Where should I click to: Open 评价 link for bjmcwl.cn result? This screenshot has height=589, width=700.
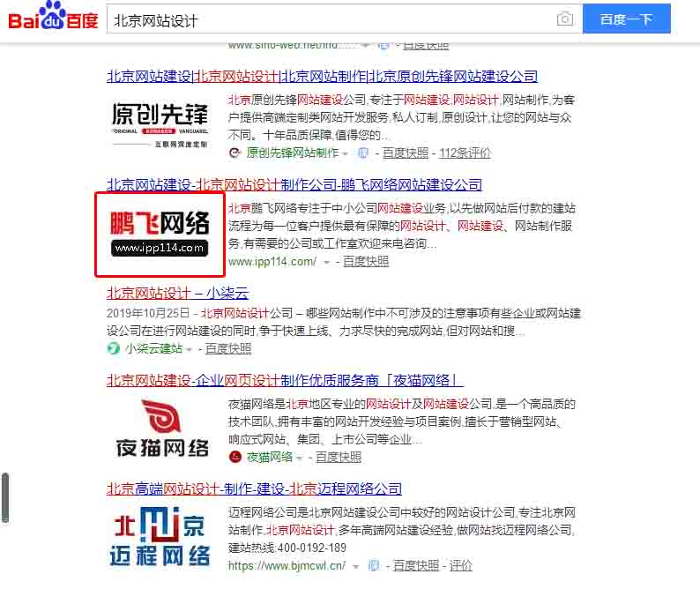tap(460, 565)
